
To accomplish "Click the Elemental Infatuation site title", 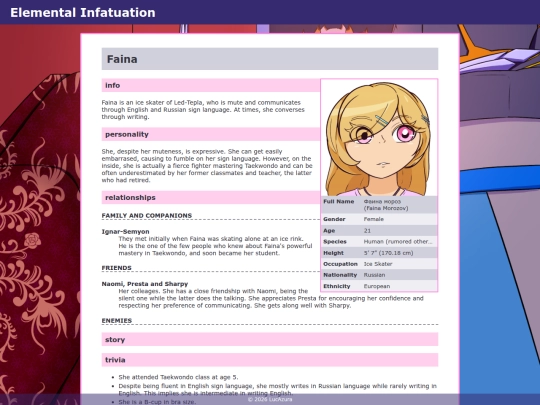I will click(83, 13).
